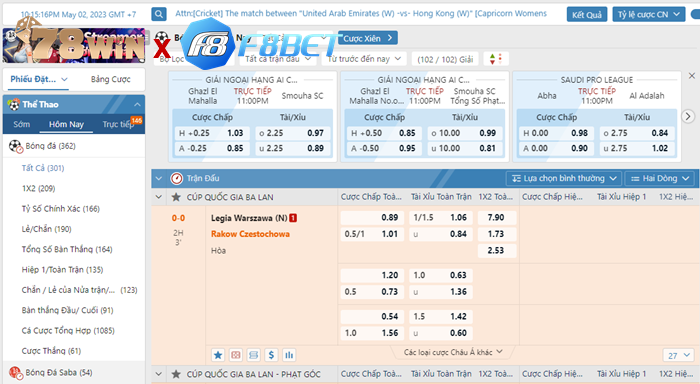Select Tỷ Số Chính Xác (166)
This screenshot has width=700, height=384.
(61, 209)
